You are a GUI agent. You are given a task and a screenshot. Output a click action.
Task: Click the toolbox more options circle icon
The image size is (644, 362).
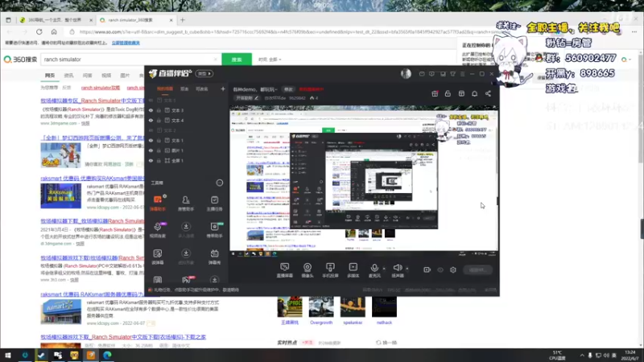tap(220, 183)
